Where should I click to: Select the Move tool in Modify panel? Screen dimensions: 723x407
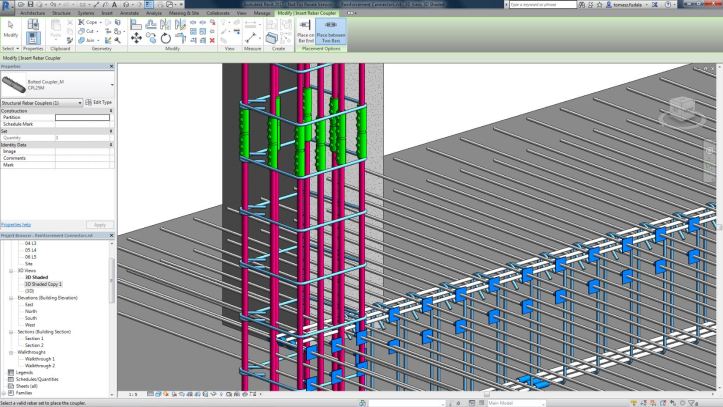click(x=136, y=38)
